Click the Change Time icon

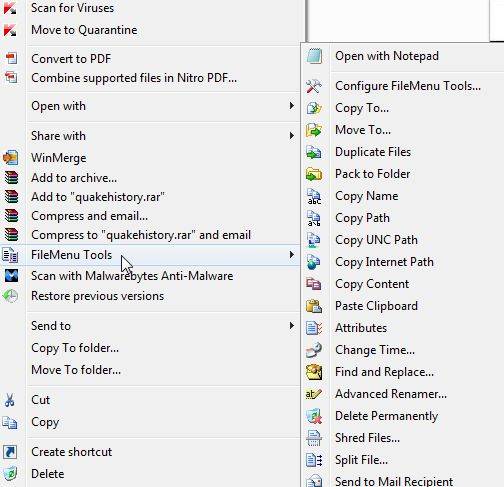click(314, 350)
